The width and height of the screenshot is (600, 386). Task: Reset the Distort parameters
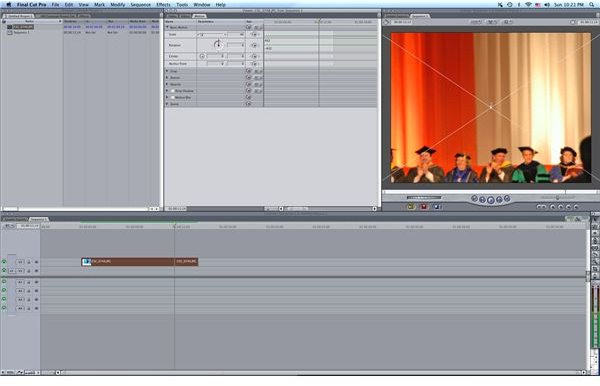coord(249,78)
